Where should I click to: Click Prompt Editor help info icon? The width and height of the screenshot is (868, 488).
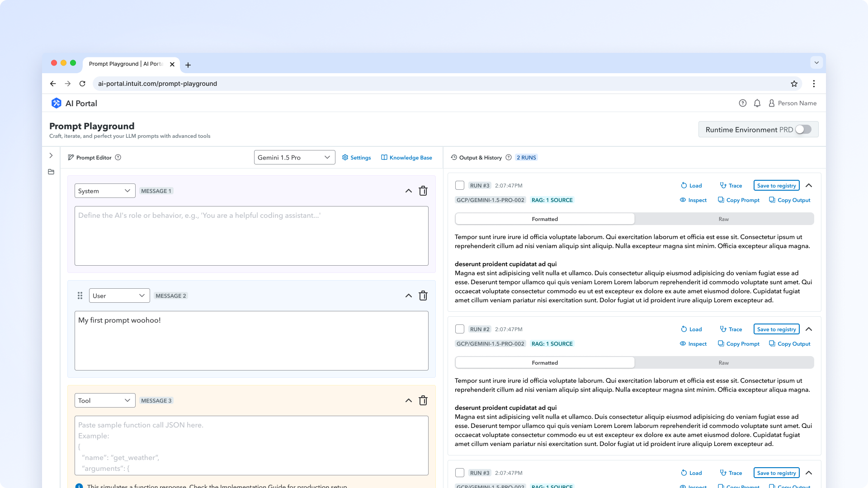118,157
